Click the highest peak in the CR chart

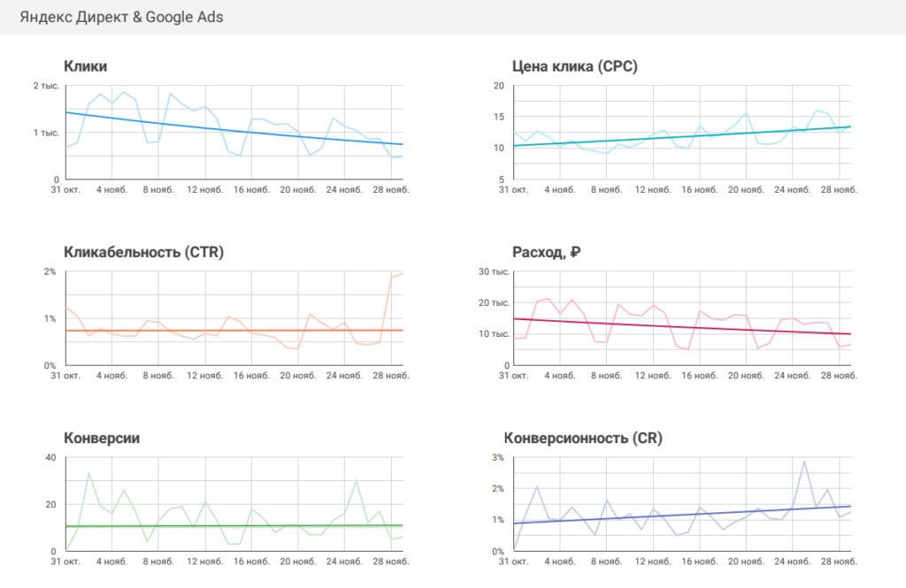click(x=804, y=461)
